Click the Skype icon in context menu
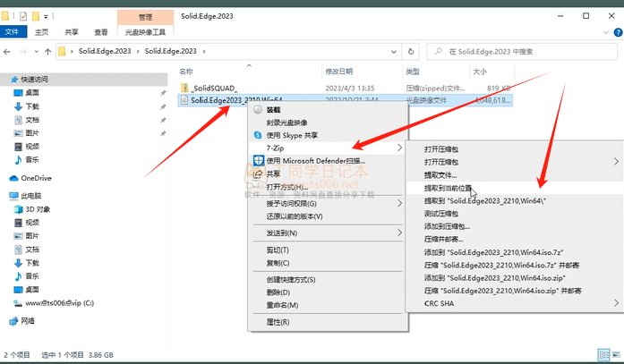 [259, 134]
